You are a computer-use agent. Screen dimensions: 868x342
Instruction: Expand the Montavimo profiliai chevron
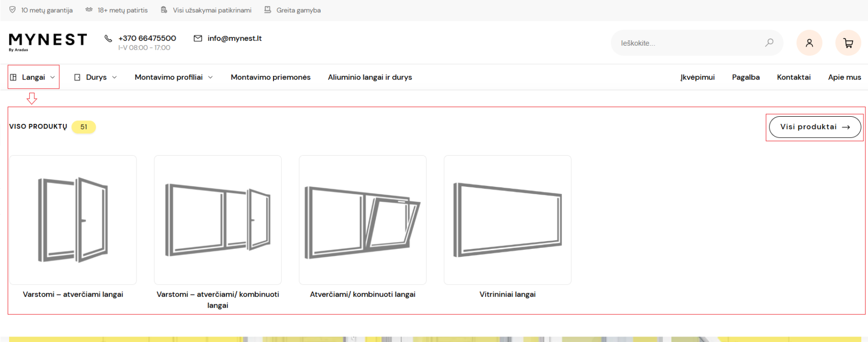click(210, 77)
